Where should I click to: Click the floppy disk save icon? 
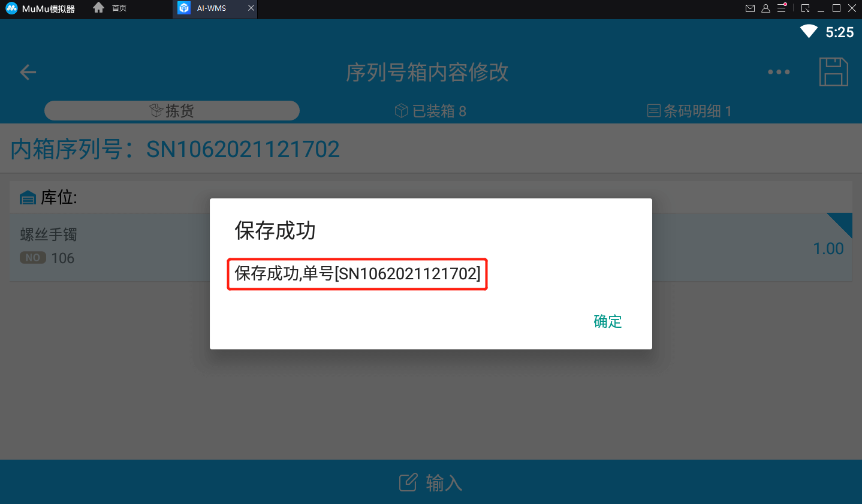(833, 72)
